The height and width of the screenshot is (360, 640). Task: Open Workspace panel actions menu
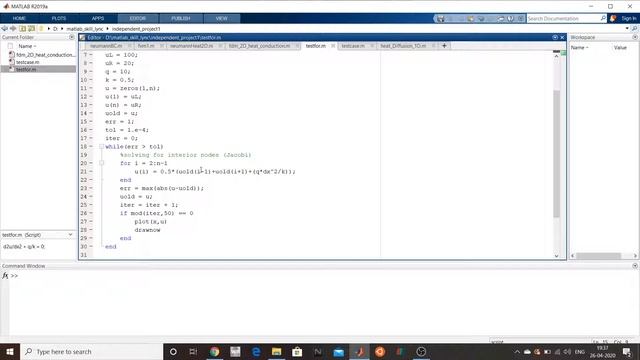pyautogui.click(x=635, y=37)
